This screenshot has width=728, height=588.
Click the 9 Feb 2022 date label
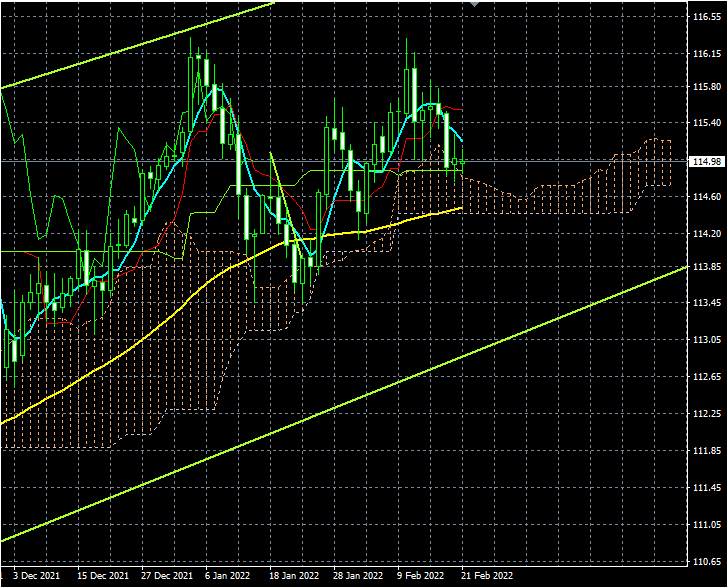[421, 576]
